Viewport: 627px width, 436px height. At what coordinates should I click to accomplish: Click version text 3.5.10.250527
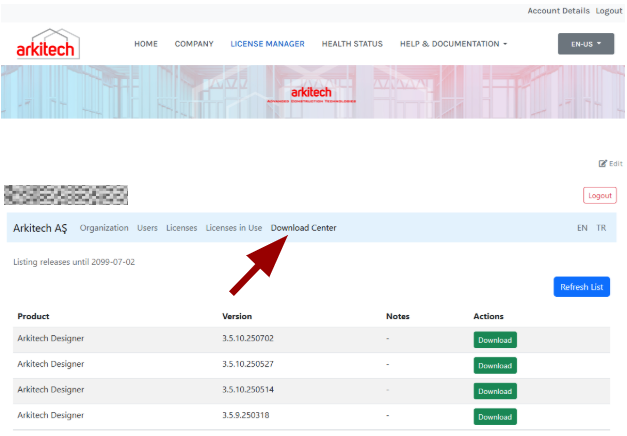248,364
